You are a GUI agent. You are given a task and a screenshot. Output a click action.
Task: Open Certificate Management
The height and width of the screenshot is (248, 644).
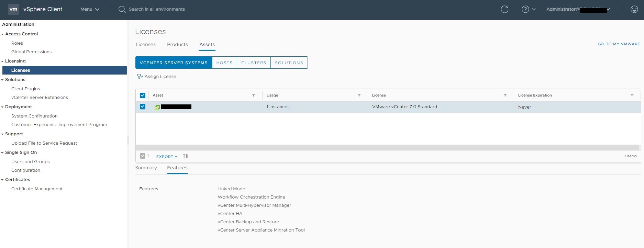[x=37, y=189]
